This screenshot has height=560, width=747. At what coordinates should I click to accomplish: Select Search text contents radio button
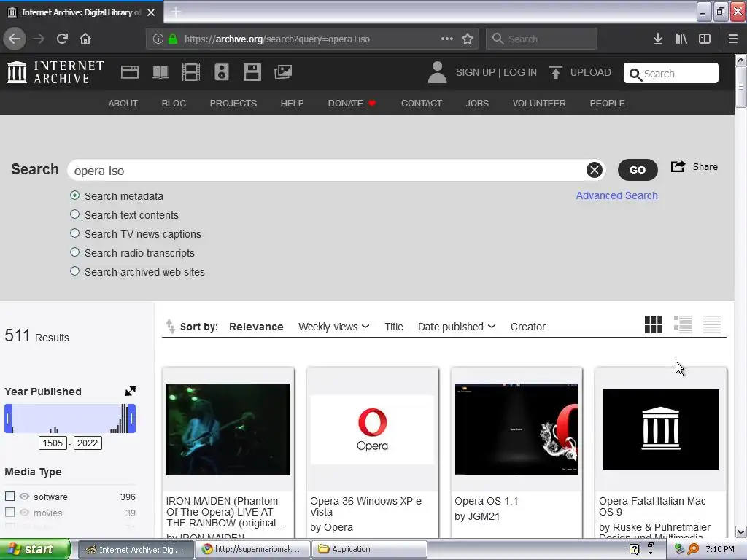click(x=75, y=214)
